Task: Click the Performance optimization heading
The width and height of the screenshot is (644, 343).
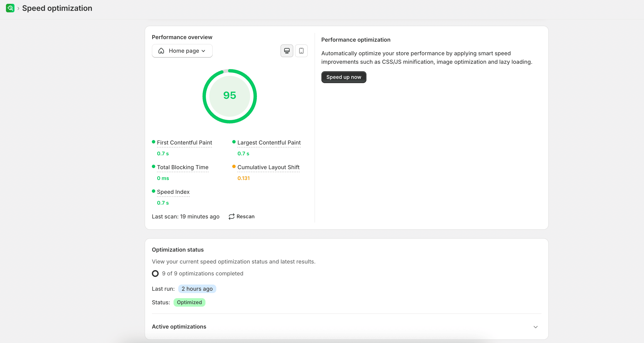Action: [356, 40]
